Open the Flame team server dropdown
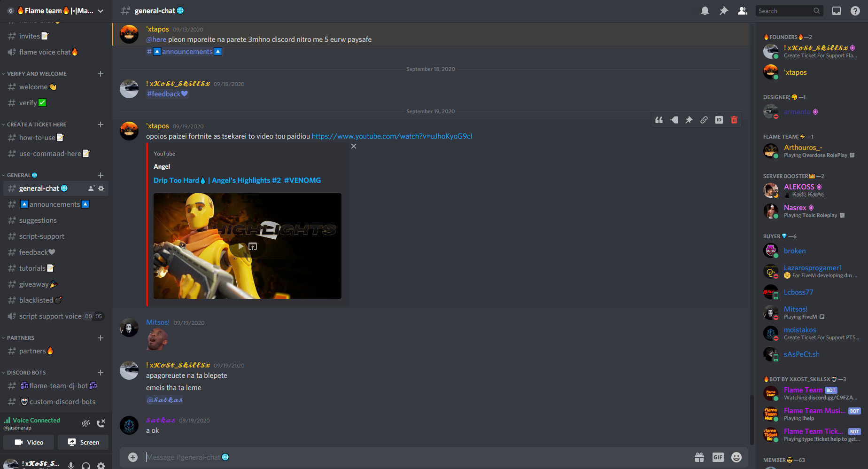Screen dimensions: 868x469 [100, 10]
